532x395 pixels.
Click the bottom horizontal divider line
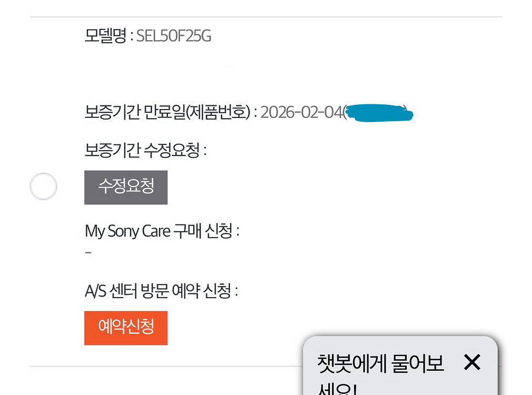pyautogui.click(x=158, y=366)
